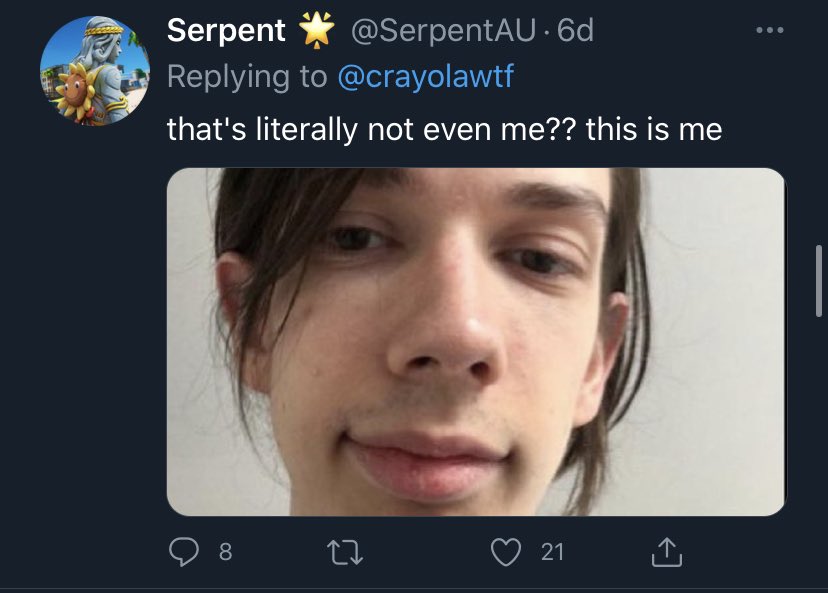
Task: Click the Serpent display name
Action: 226,31
